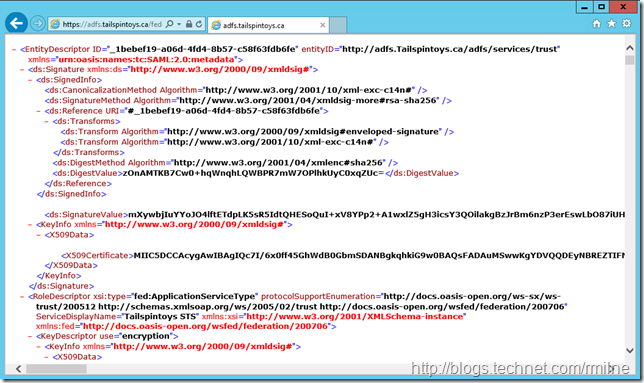Click the vertical scrollbar down arrow
The width and height of the screenshot is (644, 383).
(630, 350)
